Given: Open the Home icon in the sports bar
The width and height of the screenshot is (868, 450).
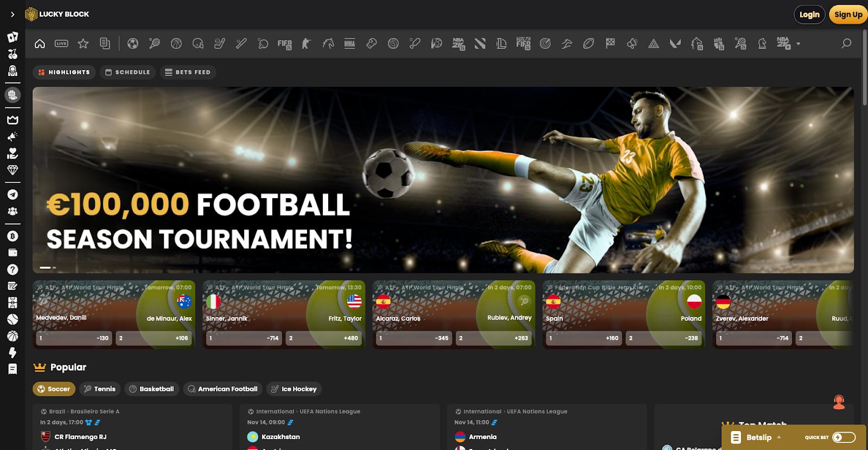Looking at the screenshot, I should (x=40, y=43).
